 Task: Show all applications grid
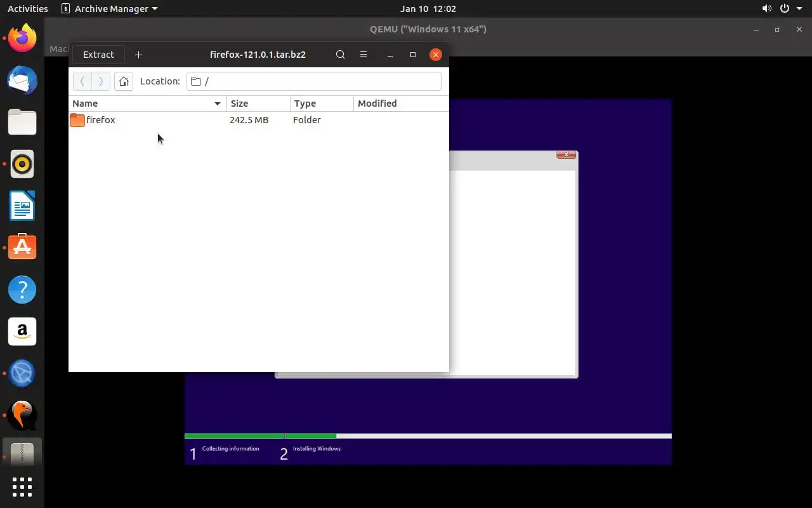point(22,487)
